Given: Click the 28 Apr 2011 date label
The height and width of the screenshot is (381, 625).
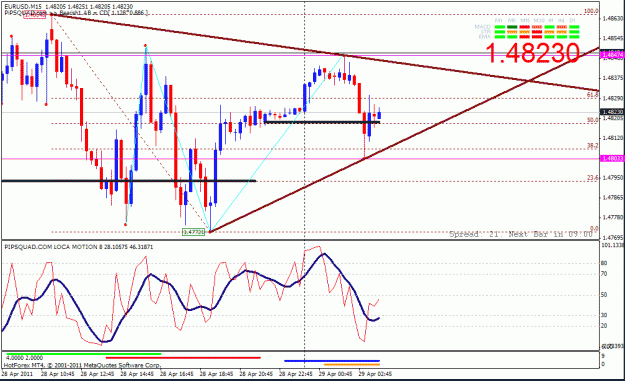Looking at the screenshot, I should coord(17,374).
